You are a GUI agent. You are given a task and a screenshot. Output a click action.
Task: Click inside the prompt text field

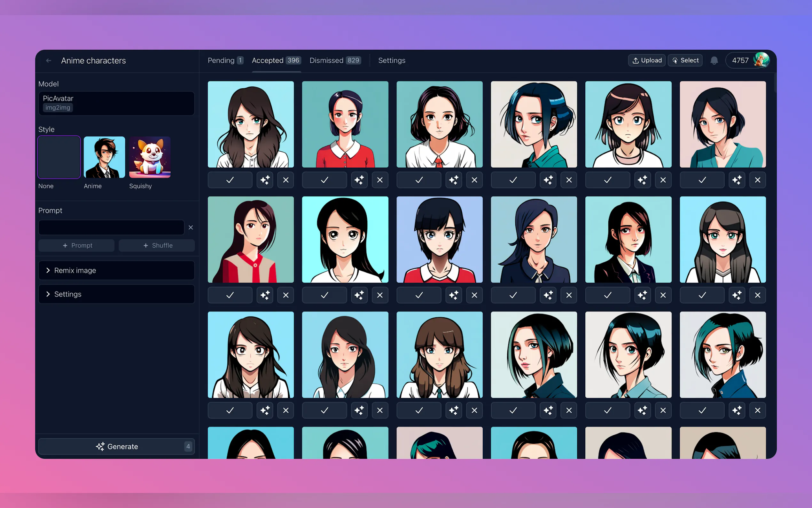pos(111,227)
